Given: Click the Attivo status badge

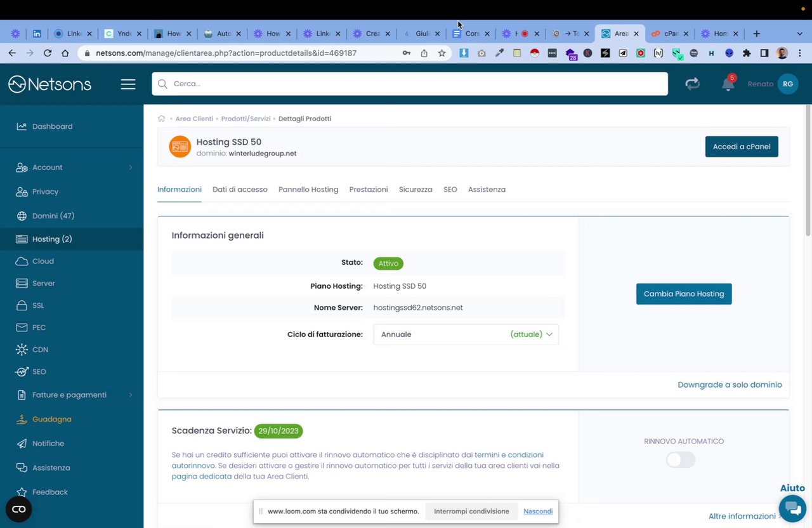Looking at the screenshot, I should (388, 263).
